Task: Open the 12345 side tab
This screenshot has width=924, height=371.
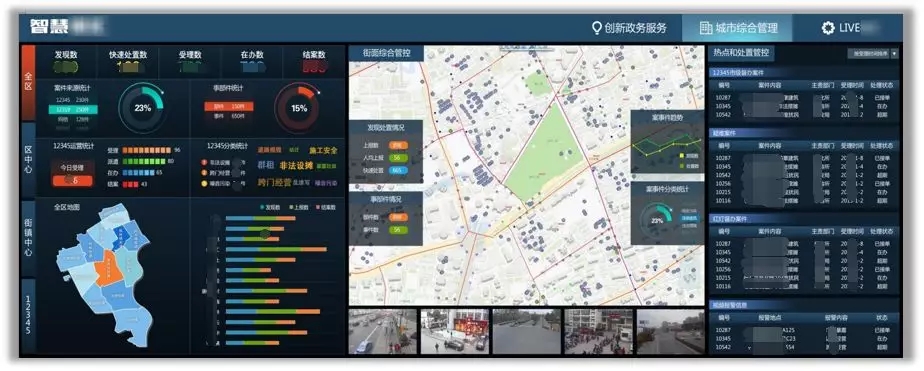Action: (x=28, y=314)
